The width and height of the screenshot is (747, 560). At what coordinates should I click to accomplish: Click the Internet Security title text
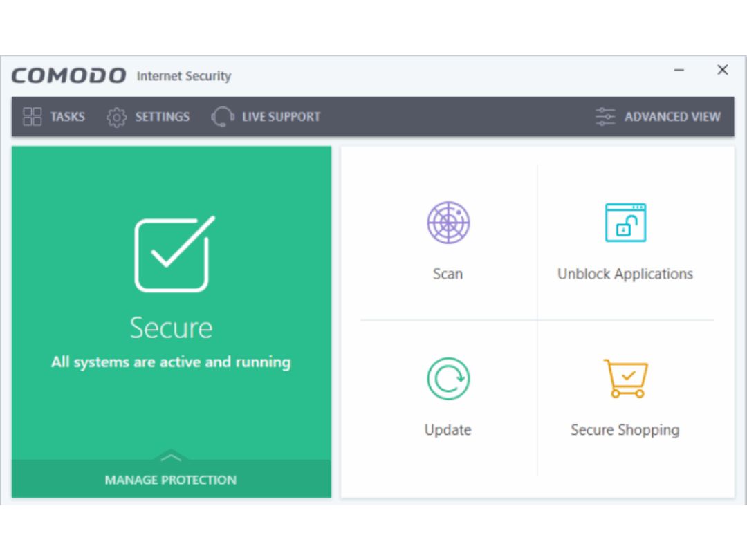pos(184,76)
